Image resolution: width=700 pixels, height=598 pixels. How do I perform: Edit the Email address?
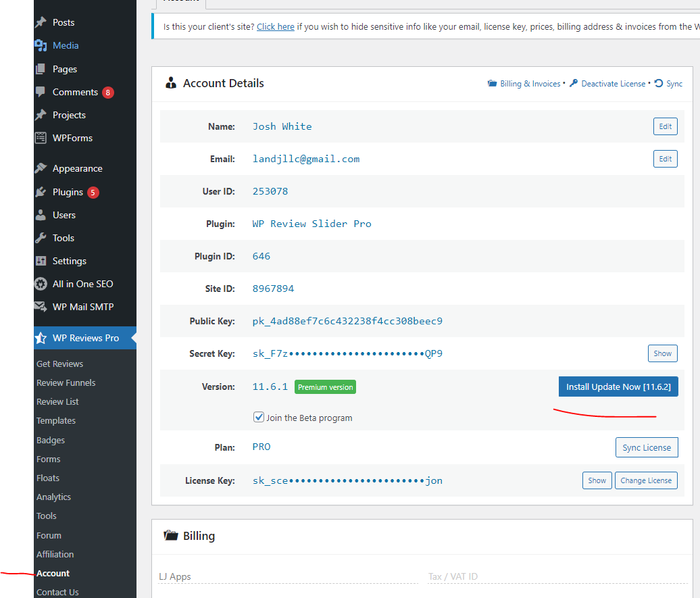click(665, 159)
